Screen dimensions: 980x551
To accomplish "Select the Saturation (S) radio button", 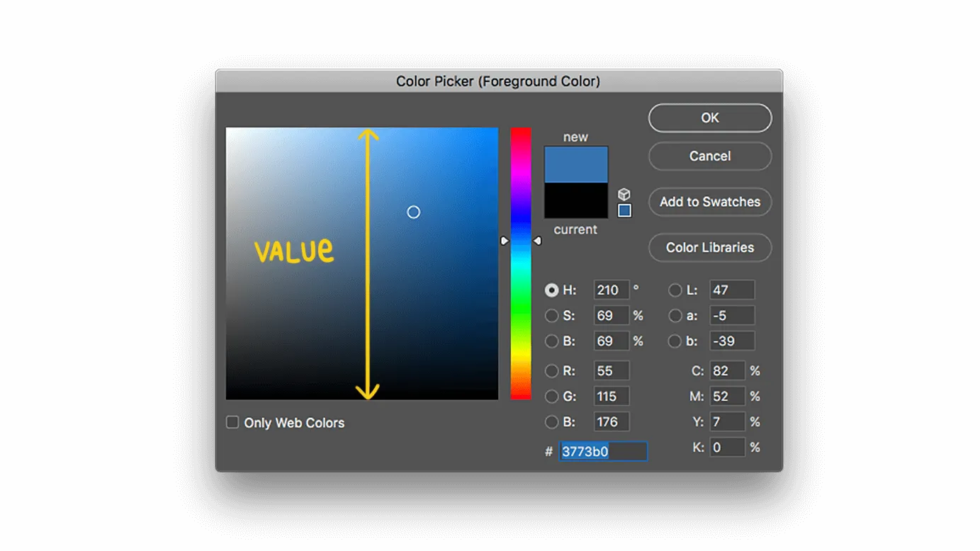I will [551, 315].
